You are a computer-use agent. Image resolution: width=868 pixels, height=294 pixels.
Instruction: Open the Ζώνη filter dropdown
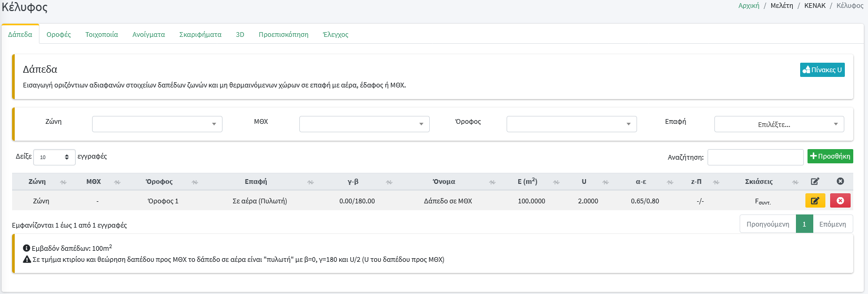pyautogui.click(x=157, y=124)
